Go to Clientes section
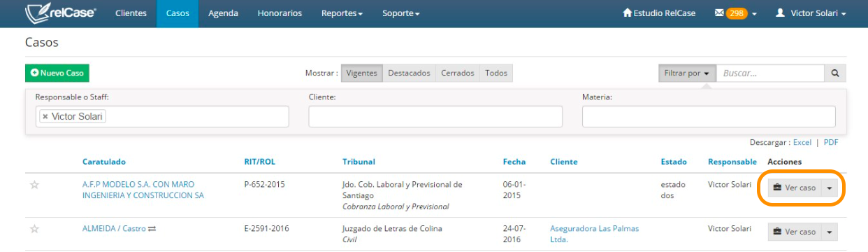 131,13
